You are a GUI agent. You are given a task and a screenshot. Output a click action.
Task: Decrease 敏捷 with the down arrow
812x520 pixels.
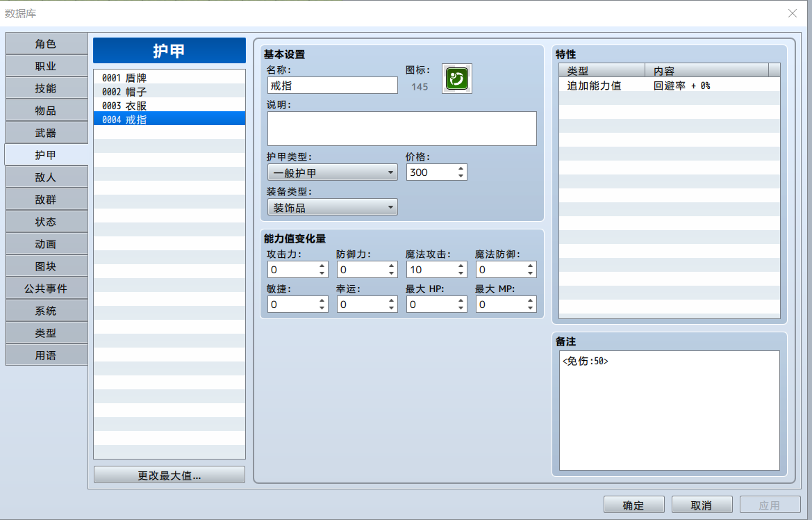322,308
